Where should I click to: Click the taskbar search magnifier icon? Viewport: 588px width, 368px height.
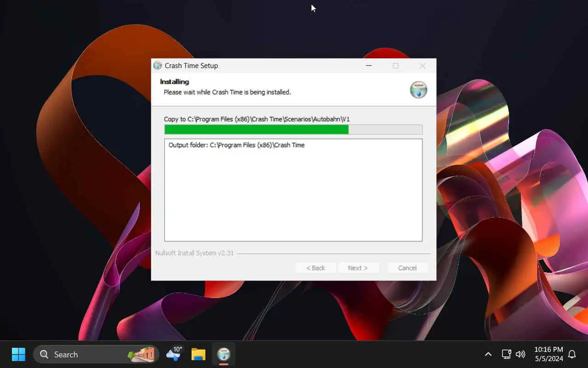click(44, 354)
